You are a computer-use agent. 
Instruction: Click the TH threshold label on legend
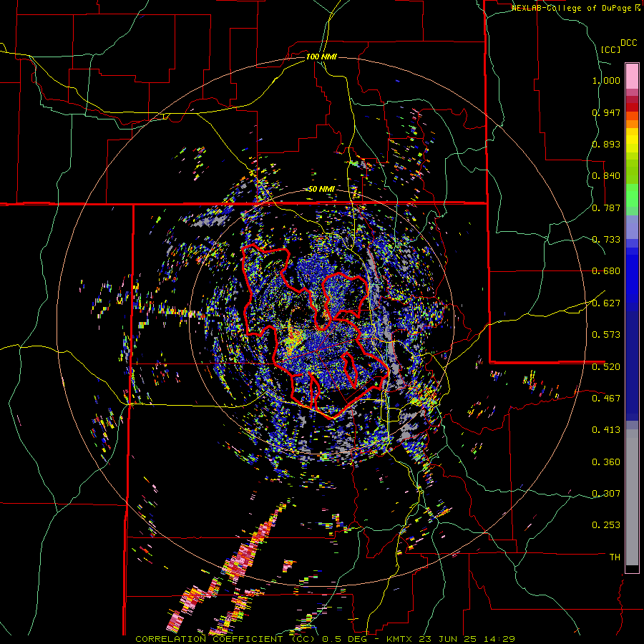(x=615, y=557)
